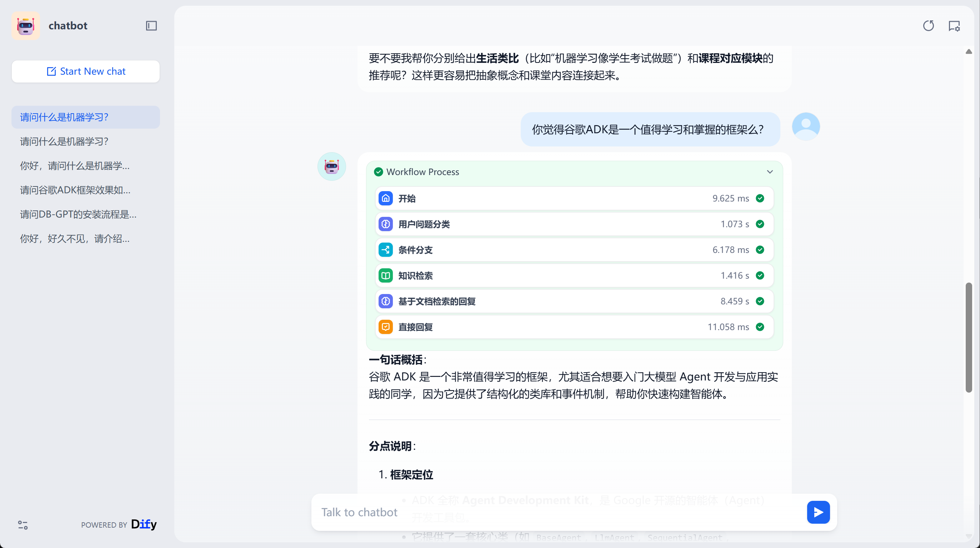Click the success check on 基于文档检索的回复 row

[x=760, y=301]
